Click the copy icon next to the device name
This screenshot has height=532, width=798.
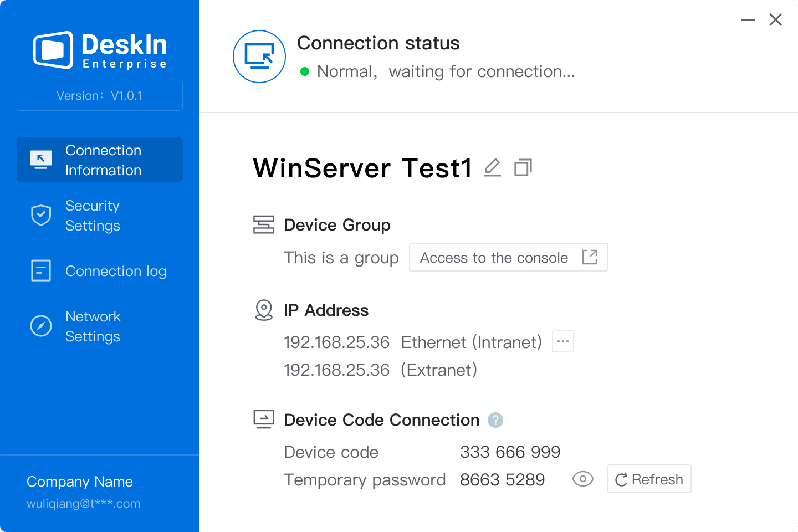click(523, 167)
